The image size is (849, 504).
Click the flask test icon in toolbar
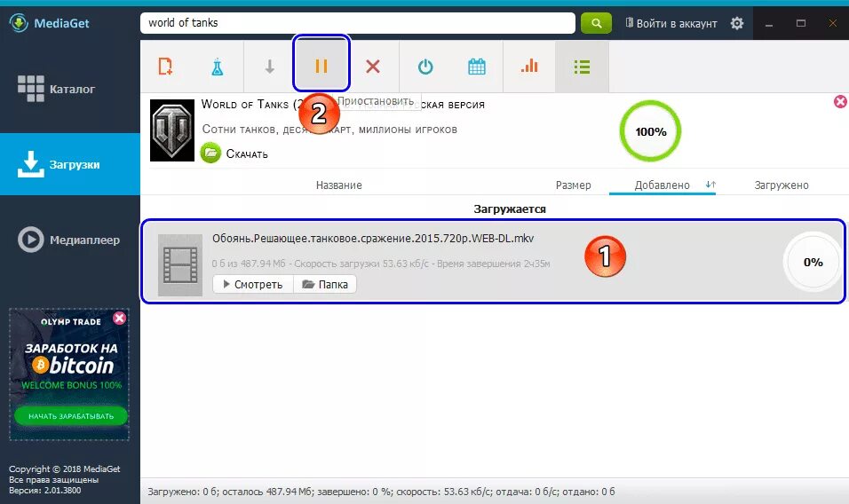[x=217, y=67]
